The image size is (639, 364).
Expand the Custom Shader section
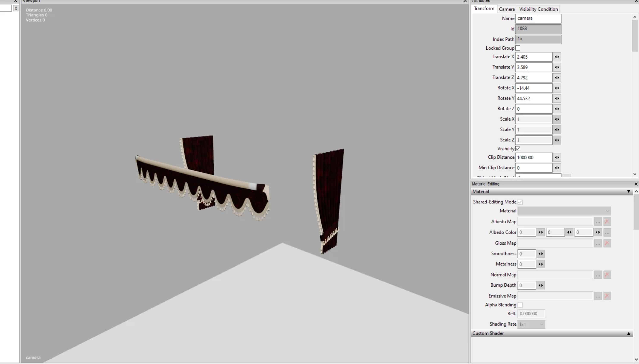tap(628, 333)
